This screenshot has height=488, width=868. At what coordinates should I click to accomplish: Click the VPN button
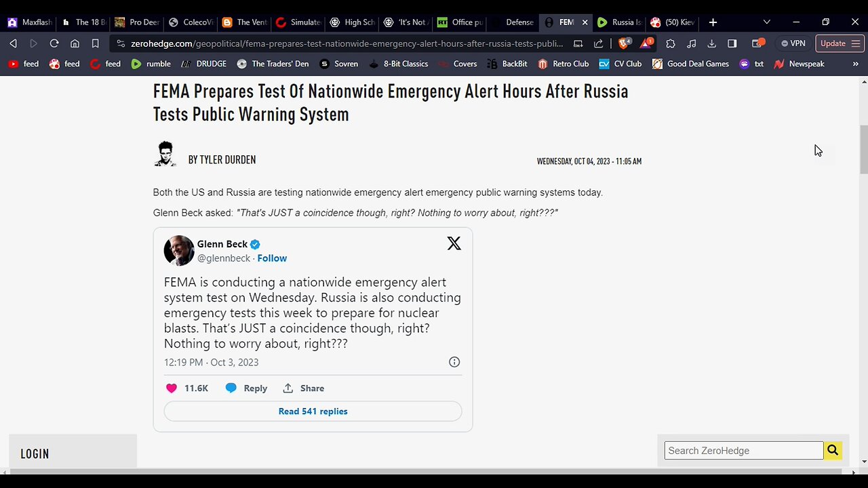(793, 43)
